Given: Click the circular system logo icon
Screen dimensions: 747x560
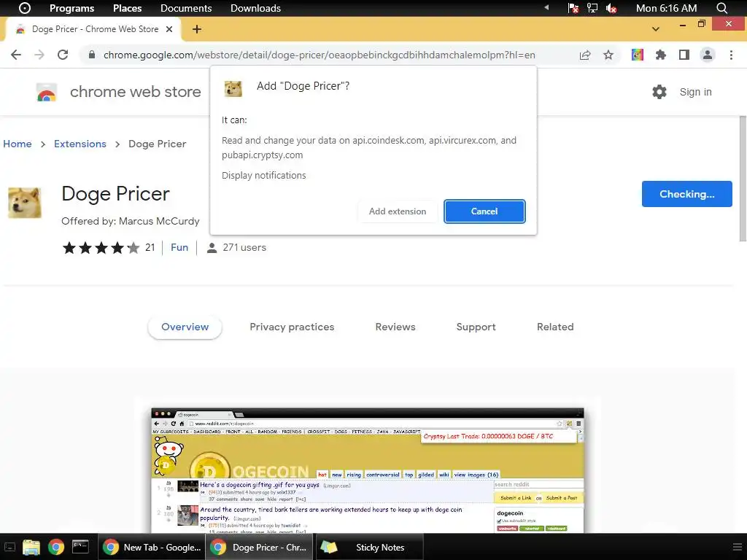Looking at the screenshot, I should tap(24, 8).
